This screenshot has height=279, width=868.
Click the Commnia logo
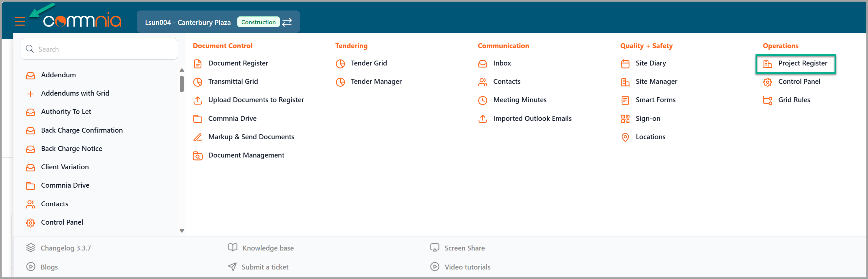click(82, 20)
